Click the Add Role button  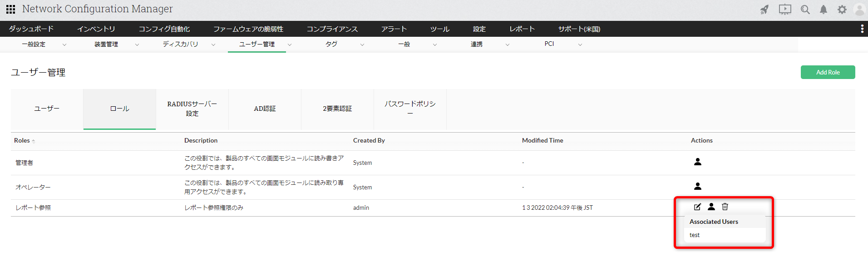828,72
